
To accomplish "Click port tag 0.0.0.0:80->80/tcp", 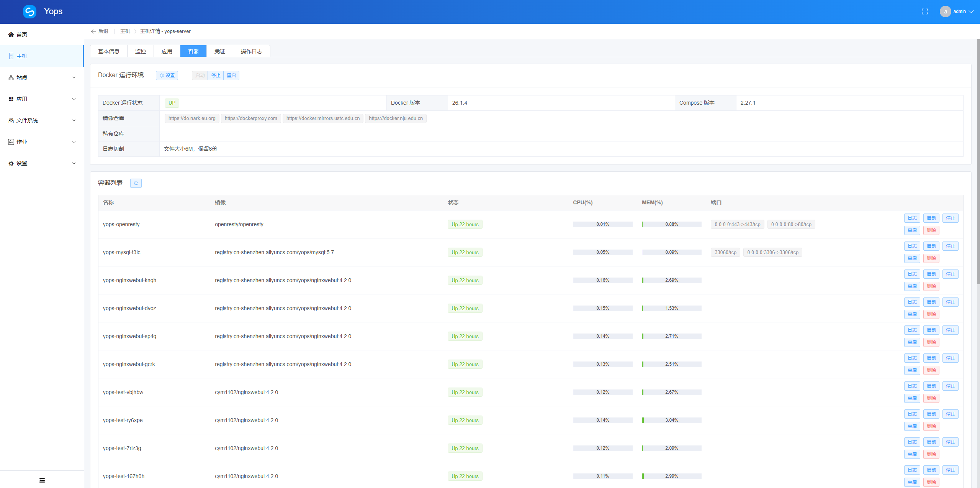I will click(x=791, y=224).
